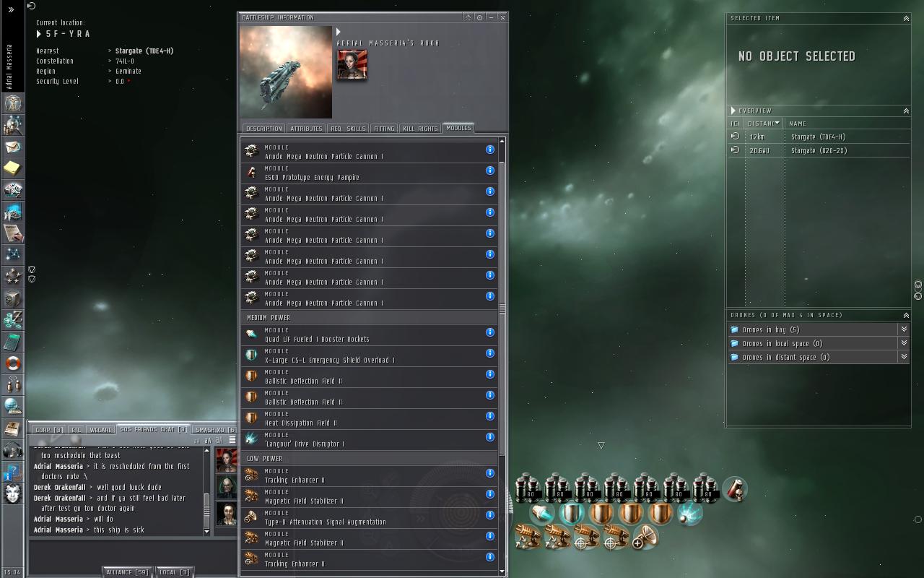Open the yellow notepad icon
The width and height of the screenshot is (924, 578).
(12, 168)
